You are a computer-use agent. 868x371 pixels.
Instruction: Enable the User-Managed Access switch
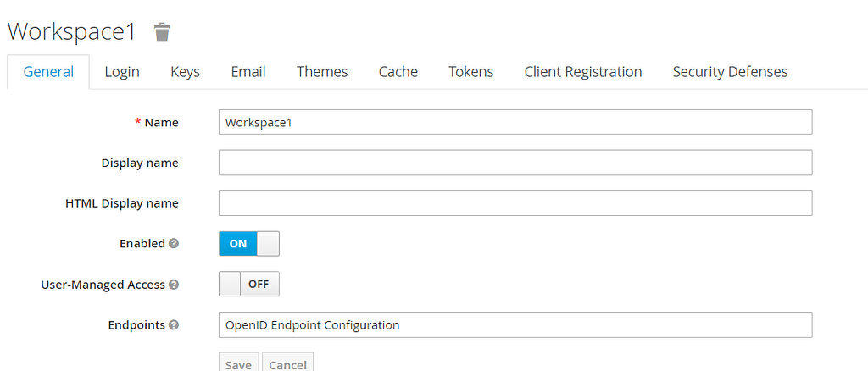248,285
